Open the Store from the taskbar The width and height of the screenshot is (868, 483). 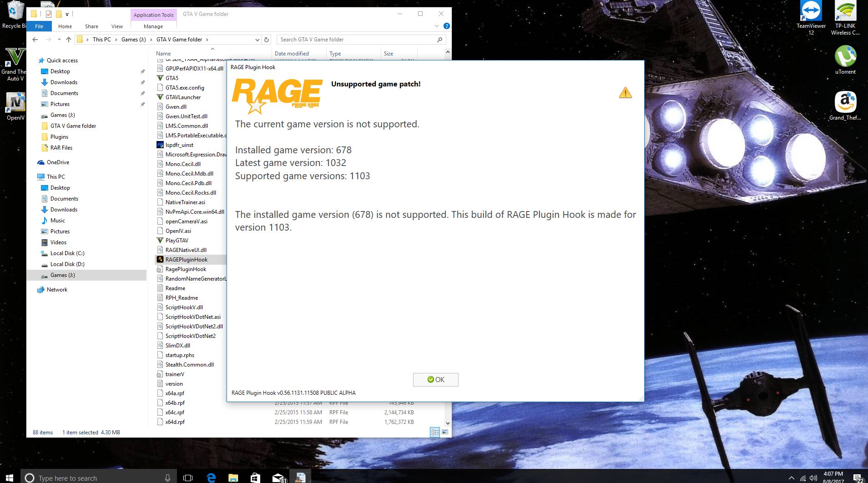(255, 478)
